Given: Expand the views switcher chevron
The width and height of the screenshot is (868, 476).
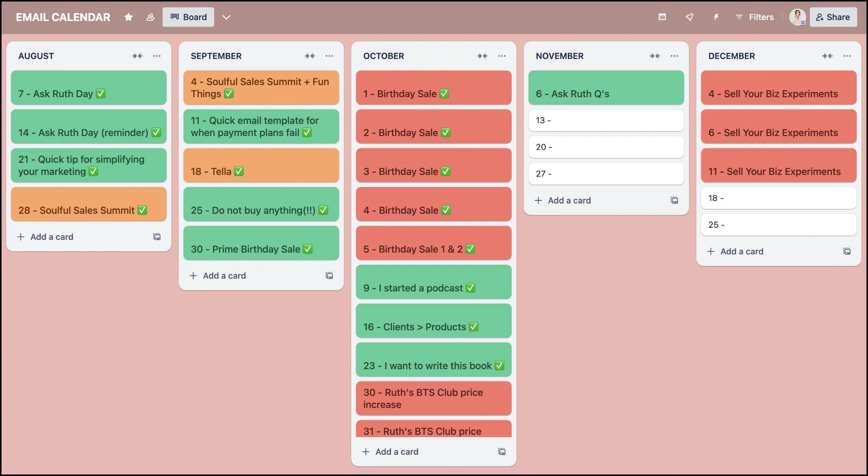Looking at the screenshot, I should point(226,17).
